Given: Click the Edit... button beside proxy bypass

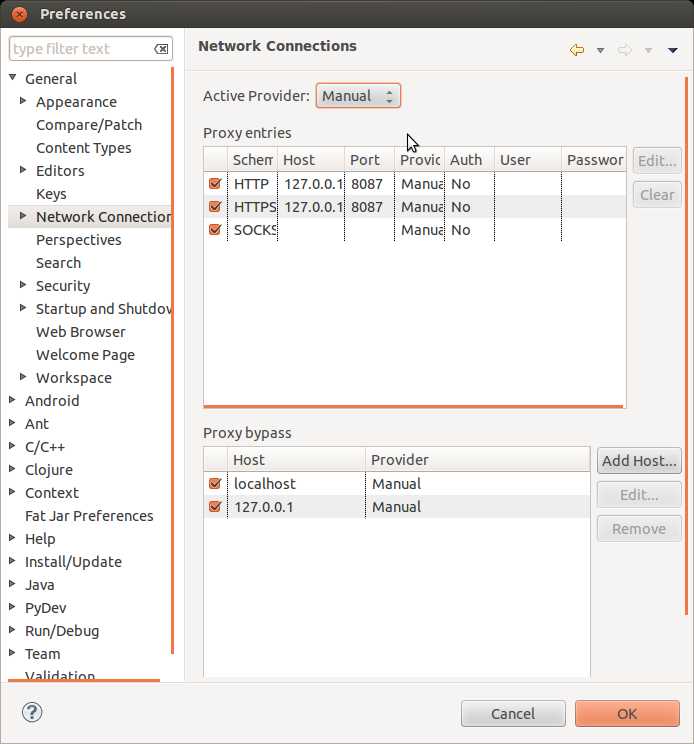Looking at the screenshot, I should click(x=639, y=495).
